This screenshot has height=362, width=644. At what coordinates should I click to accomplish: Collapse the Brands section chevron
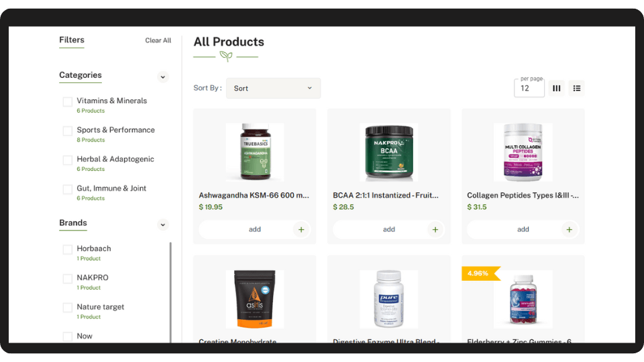point(163,225)
